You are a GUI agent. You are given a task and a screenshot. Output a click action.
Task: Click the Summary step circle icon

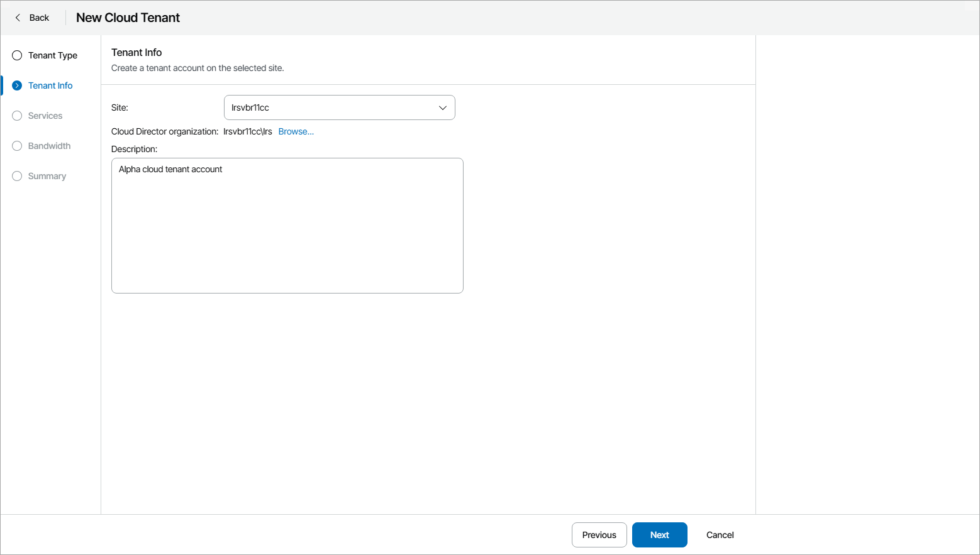tap(17, 176)
